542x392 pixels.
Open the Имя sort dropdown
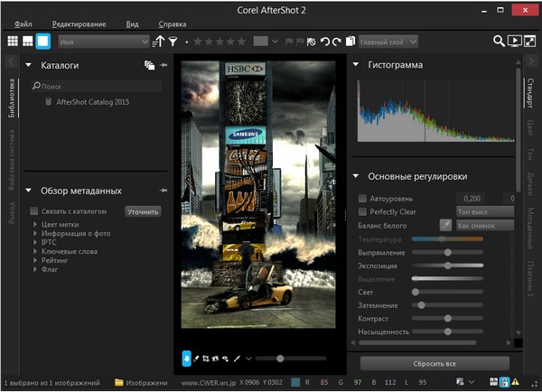point(103,41)
